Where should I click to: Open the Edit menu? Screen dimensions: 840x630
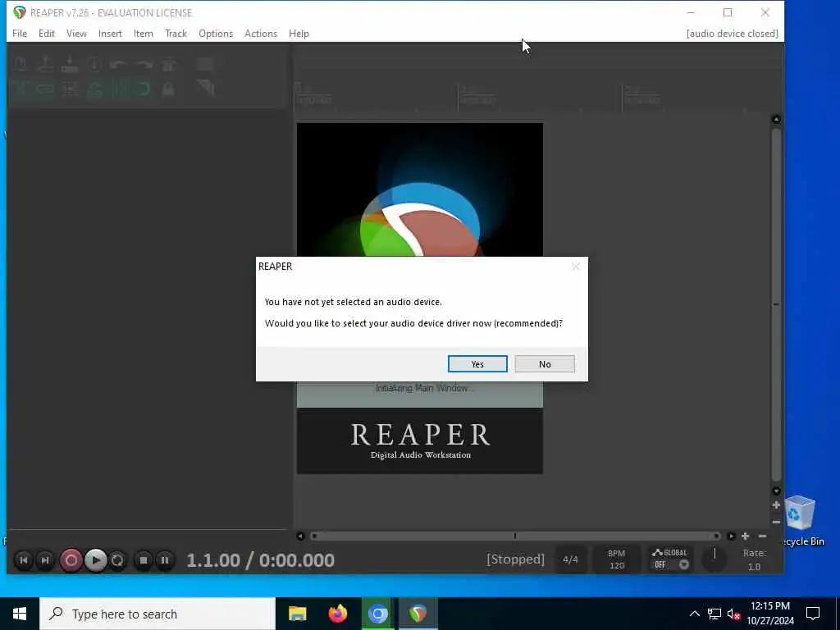pos(47,33)
